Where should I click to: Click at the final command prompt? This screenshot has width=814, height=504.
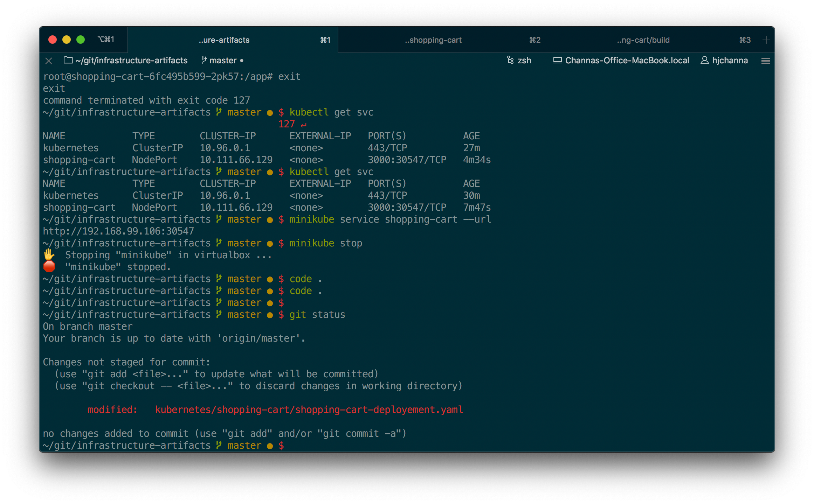point(291,446)
